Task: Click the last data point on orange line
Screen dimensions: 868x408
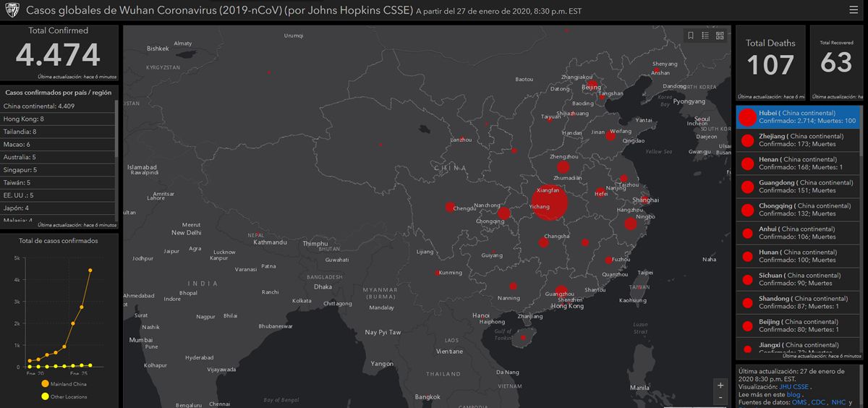Action: tap(90, 270)
